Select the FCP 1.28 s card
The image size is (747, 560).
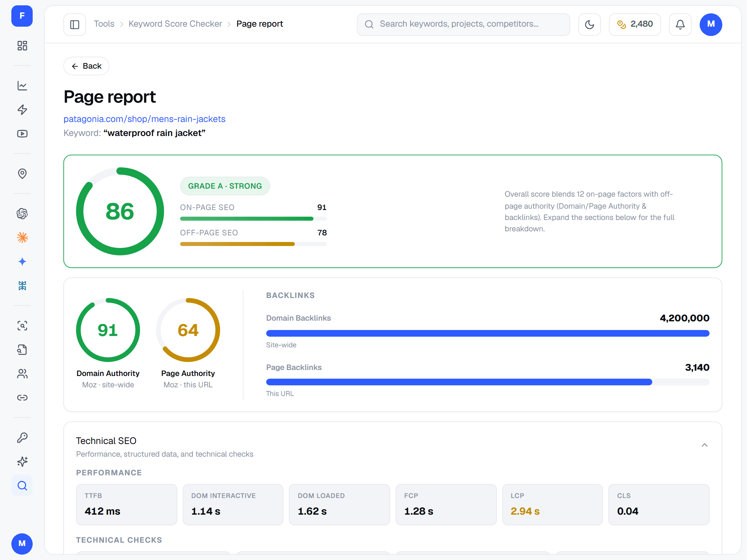(x=446, y=505)
